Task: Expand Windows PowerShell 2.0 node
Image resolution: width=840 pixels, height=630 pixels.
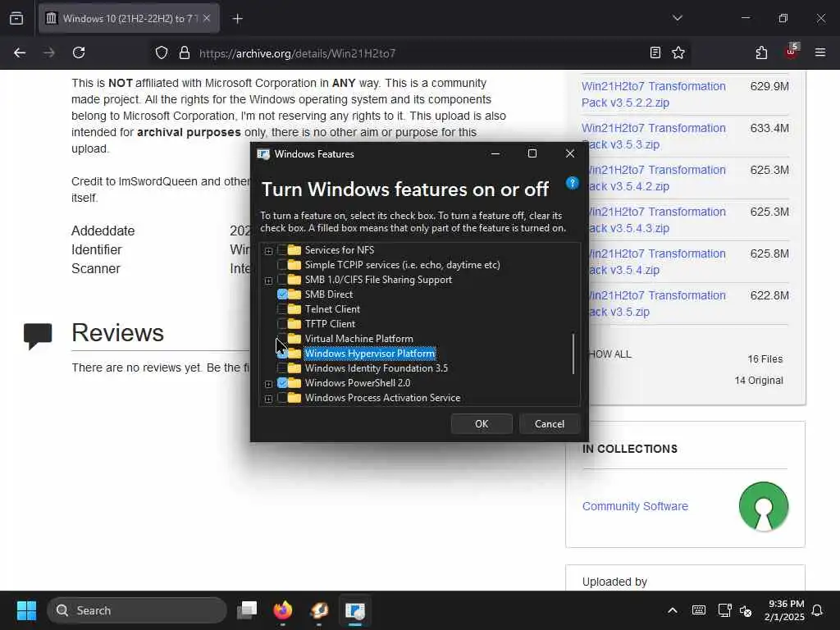Action: pyautogui.click(x=268, y=384)
